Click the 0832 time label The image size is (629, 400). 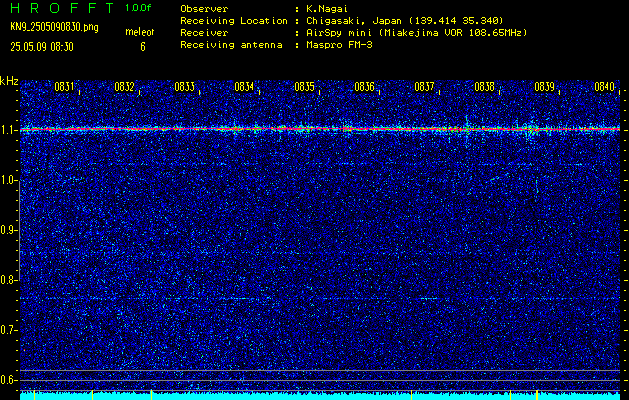124,87
